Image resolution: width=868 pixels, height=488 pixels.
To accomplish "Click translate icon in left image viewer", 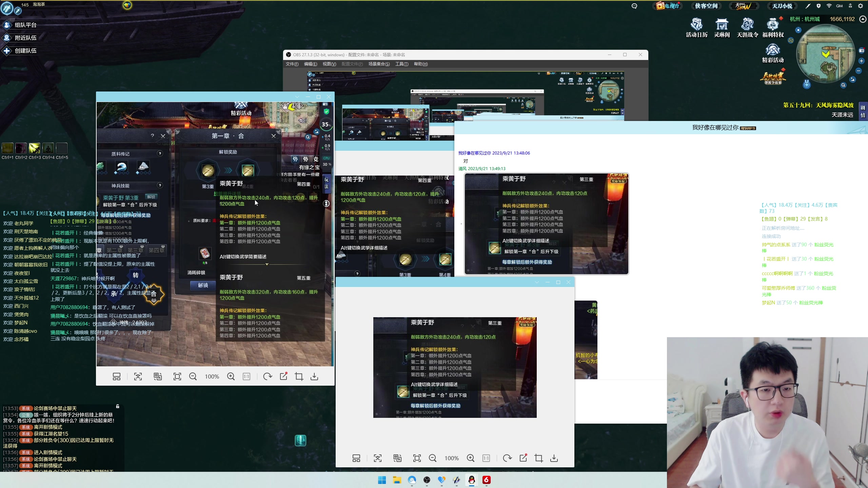I will (x=158, y=377).
